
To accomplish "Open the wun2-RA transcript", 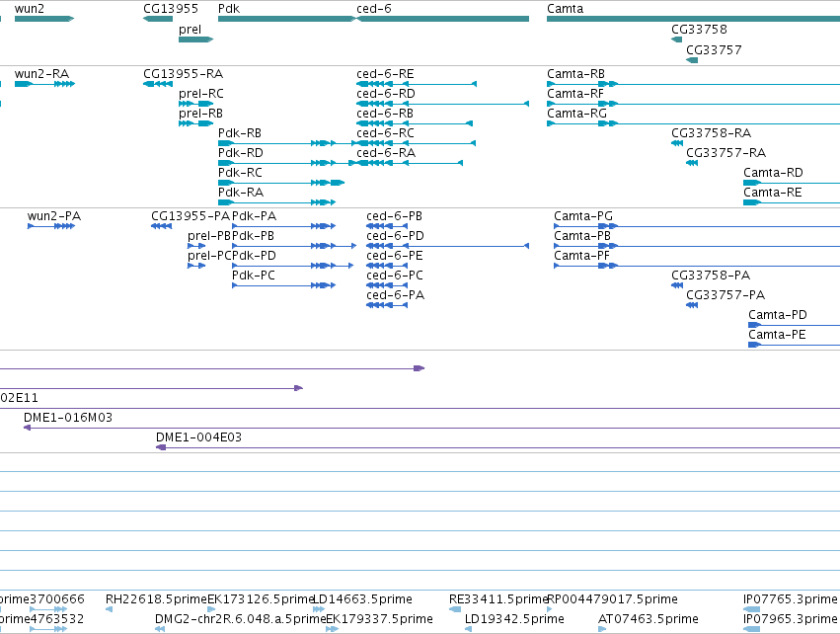I will (x=44, y=84).
